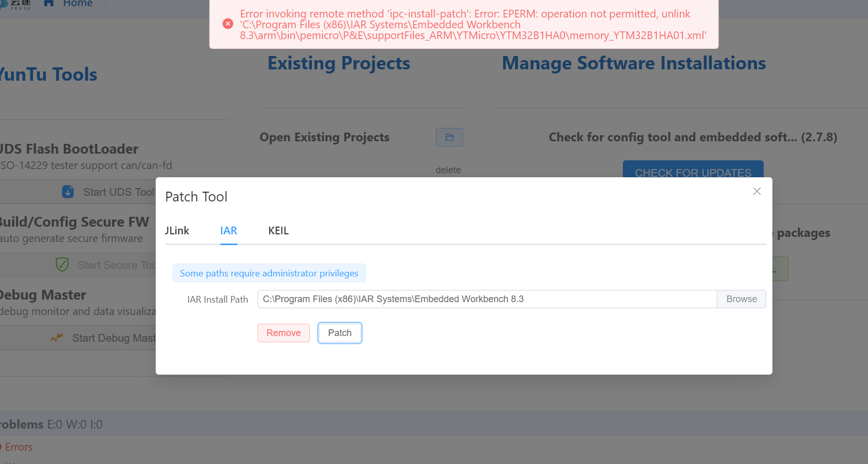Click CHECK FOR UPDATES button
The image size is (868, 464).
pos(692,172)
